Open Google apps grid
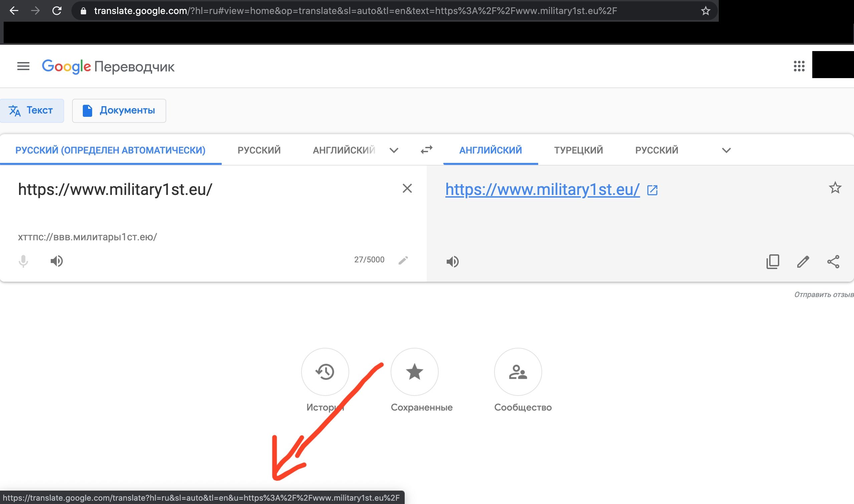This screenshot has height=504, width=854. 799,66
